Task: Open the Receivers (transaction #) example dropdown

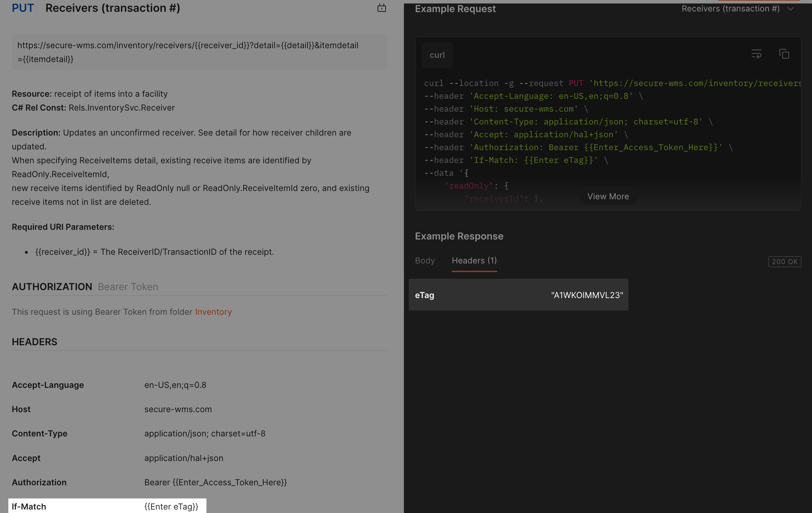Action: point(737,9)
